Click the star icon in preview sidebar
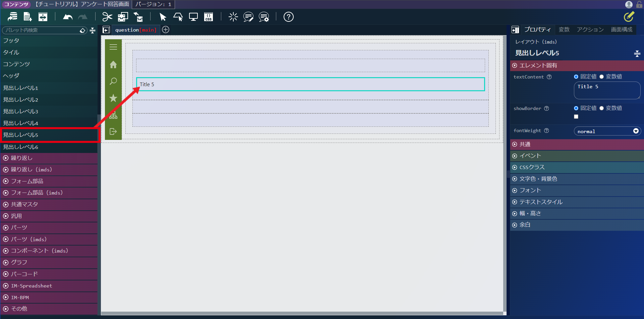Screen dimensions: 644x319 tap(113, 98)
